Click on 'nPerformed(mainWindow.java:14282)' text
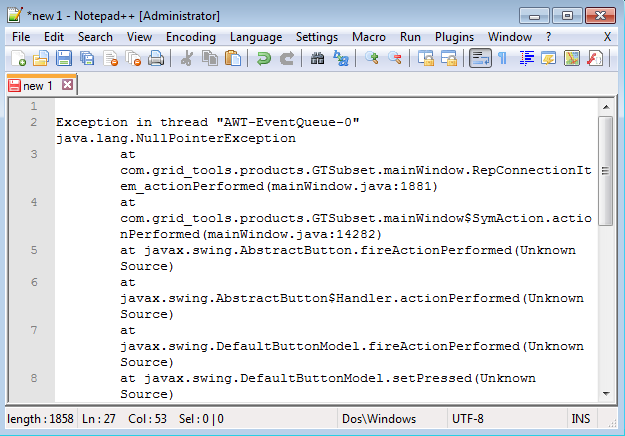The height and width of the screenshot is (436, 625). click(251, 234)
